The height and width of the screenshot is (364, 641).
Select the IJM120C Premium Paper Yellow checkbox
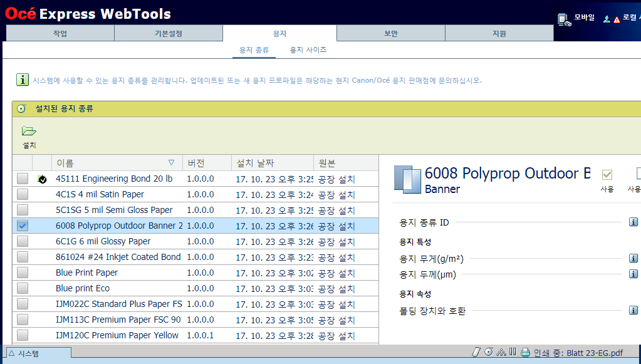coord(23,335)
